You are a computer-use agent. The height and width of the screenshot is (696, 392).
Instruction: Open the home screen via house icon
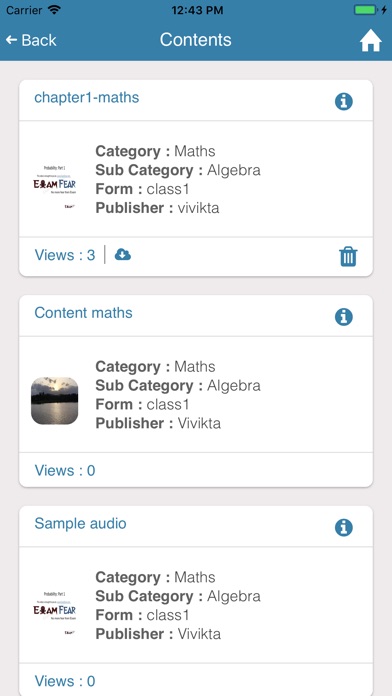pyautogui.click(x=370, y=41)
